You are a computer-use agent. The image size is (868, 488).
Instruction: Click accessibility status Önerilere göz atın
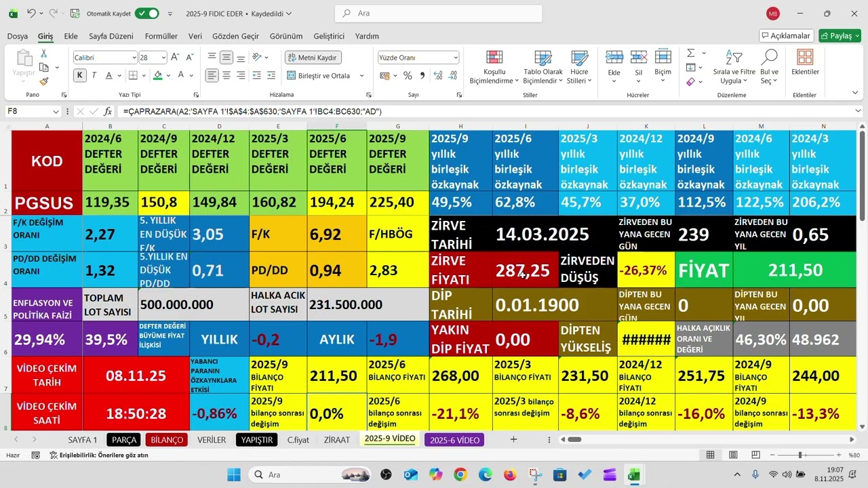tap(99, 455)
